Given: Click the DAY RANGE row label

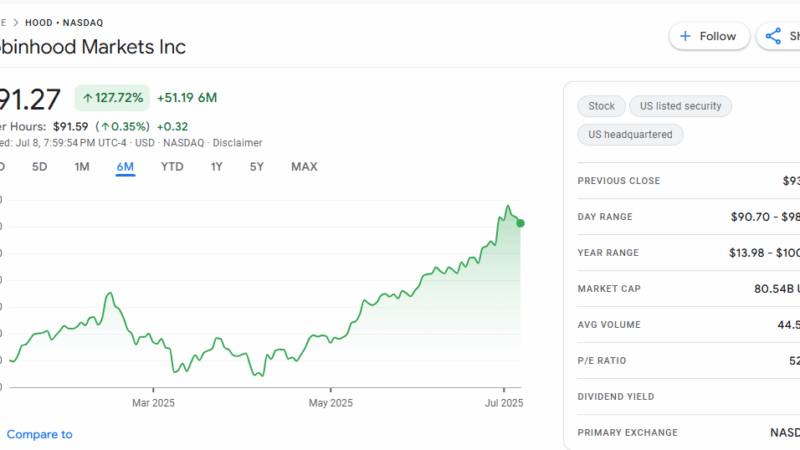Looking at the screenshot, I should pos(605,217).
